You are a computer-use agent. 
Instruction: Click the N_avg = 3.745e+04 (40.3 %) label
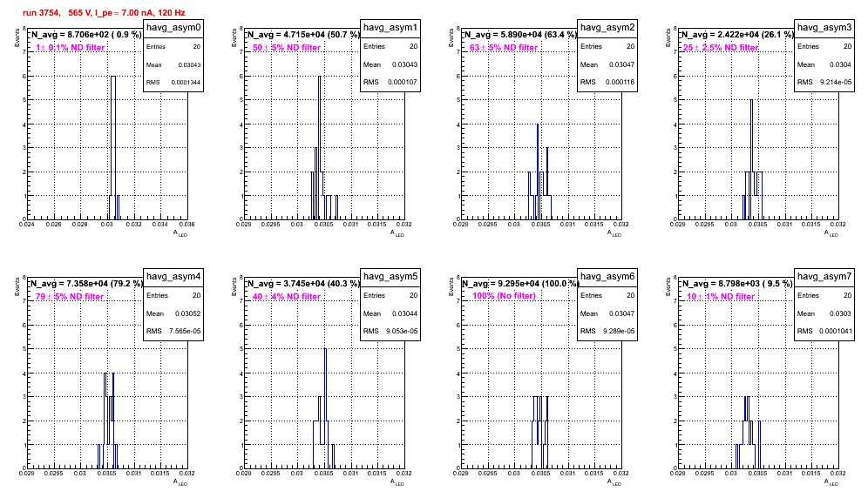302,283
